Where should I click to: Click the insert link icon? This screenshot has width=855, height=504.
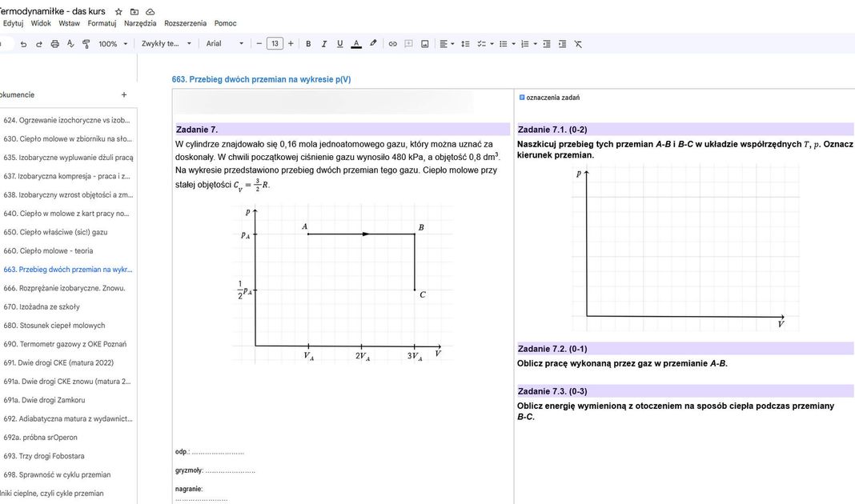(x=392, y=44)
